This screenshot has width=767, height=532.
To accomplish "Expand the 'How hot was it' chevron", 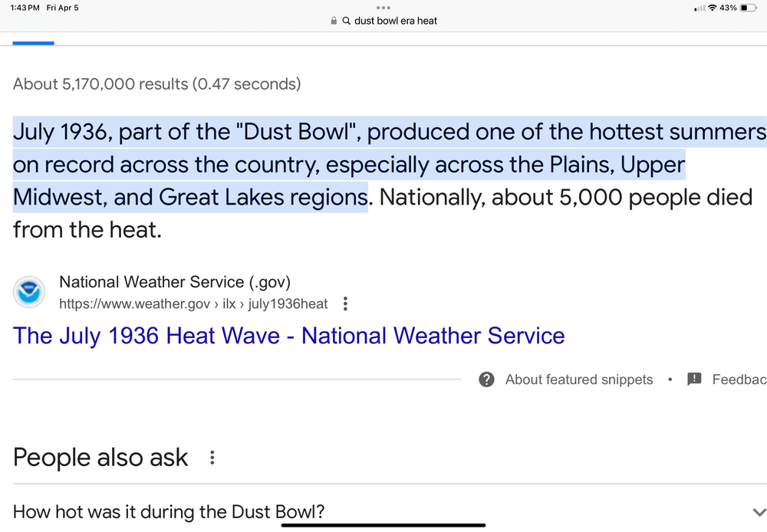I will (759, 512).
